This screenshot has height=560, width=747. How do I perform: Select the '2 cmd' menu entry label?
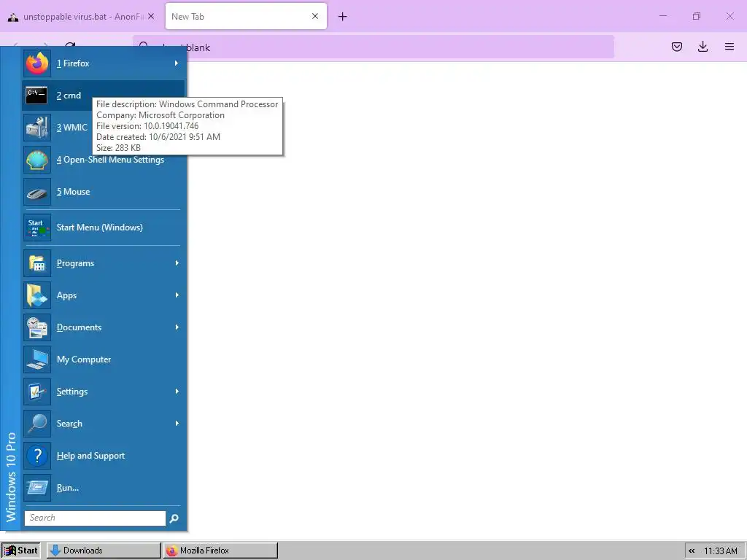[x=69, y=96]
